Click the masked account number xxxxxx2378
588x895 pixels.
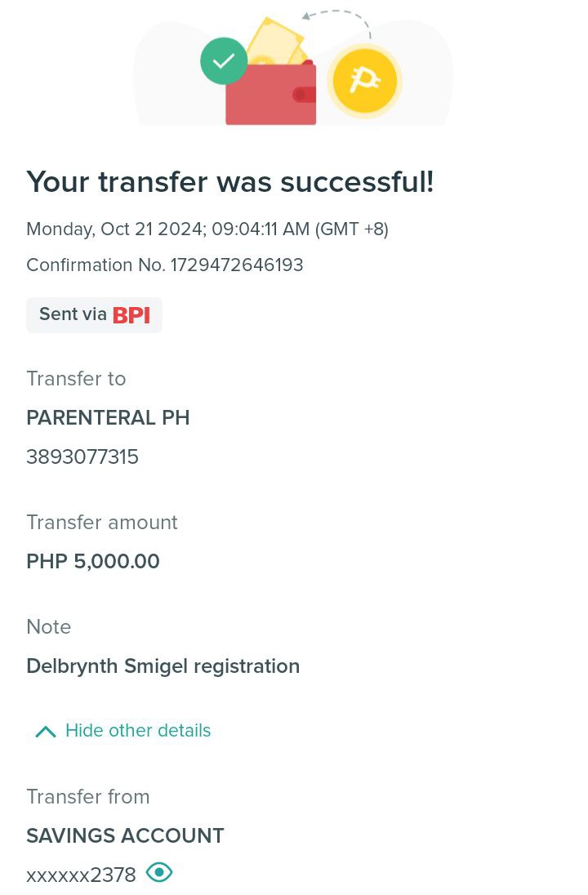pos(81,875)
